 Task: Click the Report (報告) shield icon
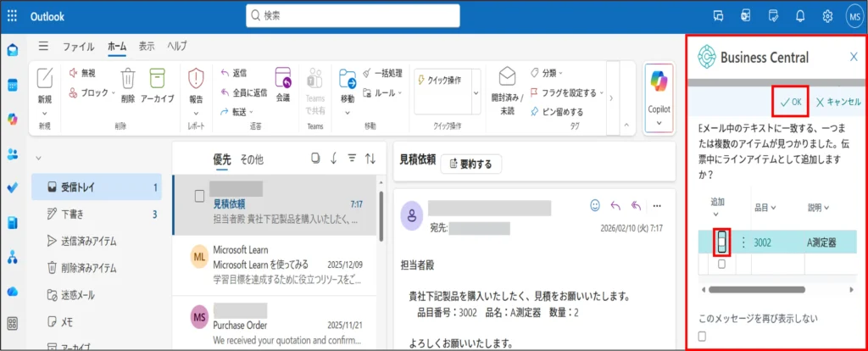point(196,79)
